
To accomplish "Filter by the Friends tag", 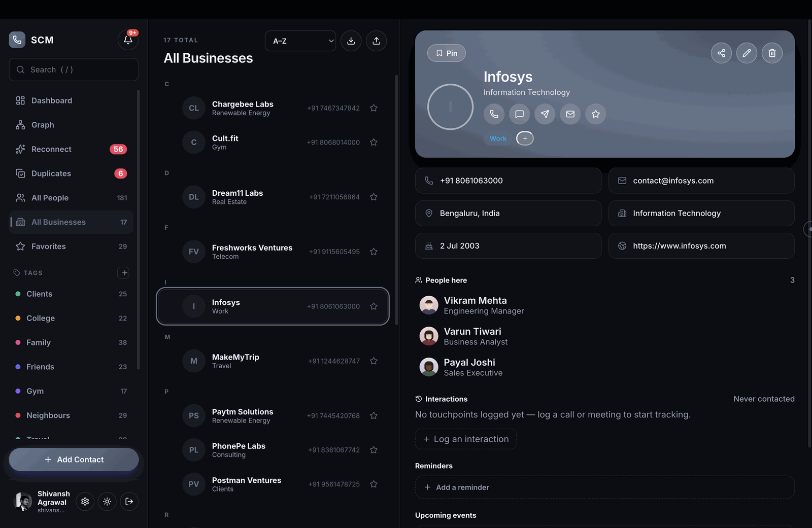I will (x=71, y=367).
